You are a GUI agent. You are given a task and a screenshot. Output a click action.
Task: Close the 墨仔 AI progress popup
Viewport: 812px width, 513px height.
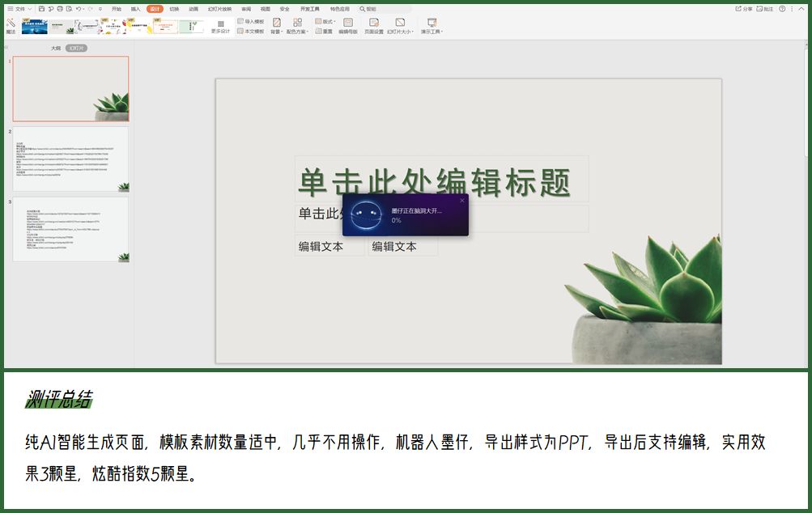click(x=462, y=200)
